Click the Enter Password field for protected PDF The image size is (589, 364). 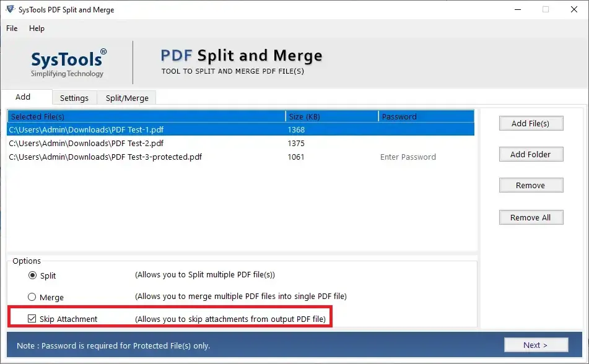point(408,157)
